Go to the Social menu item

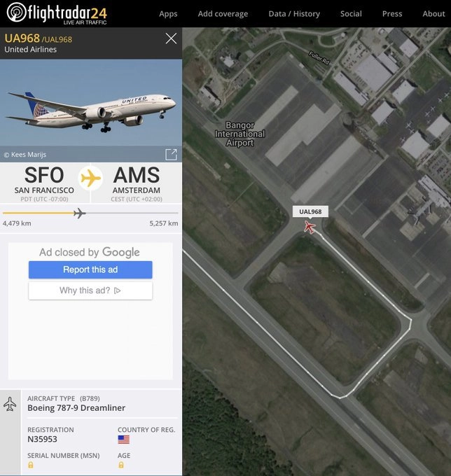pos(351,14)
